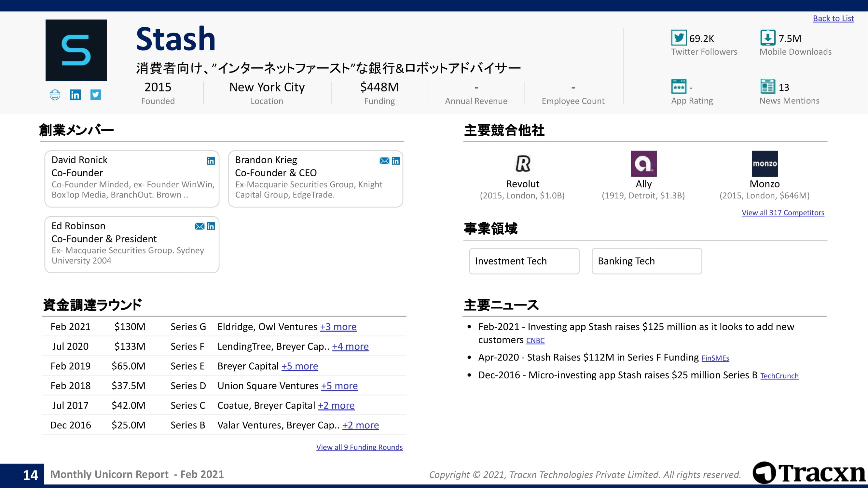The image size is (868, 488).
Task: Click the Twitter Followers bird icon
Action: pos(679,37)
